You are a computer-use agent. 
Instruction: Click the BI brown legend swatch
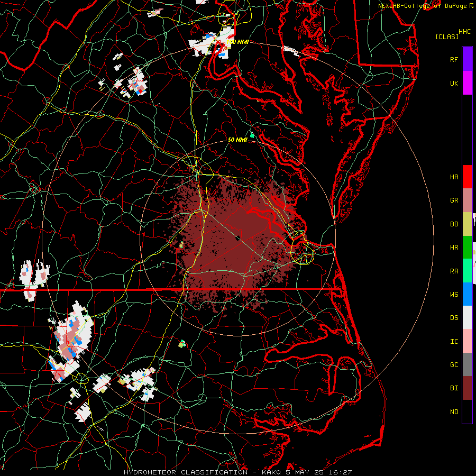(467, 388)
